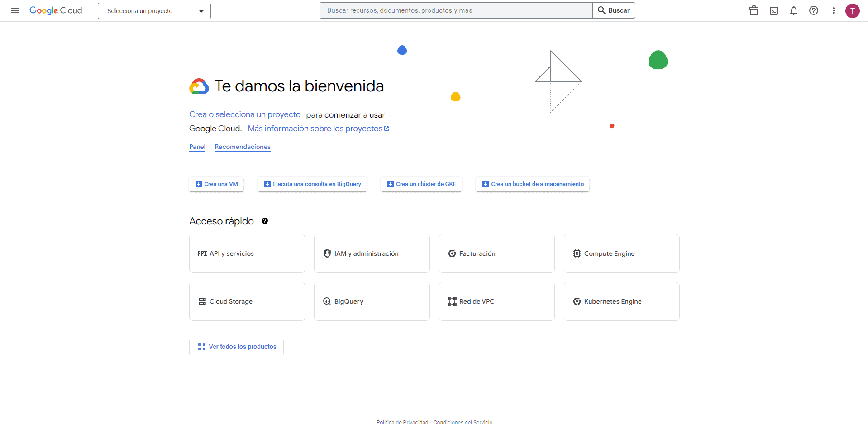Click the Google Cloud logo beside welcome heading
The image size is (868, 434).
click(199, 86)
